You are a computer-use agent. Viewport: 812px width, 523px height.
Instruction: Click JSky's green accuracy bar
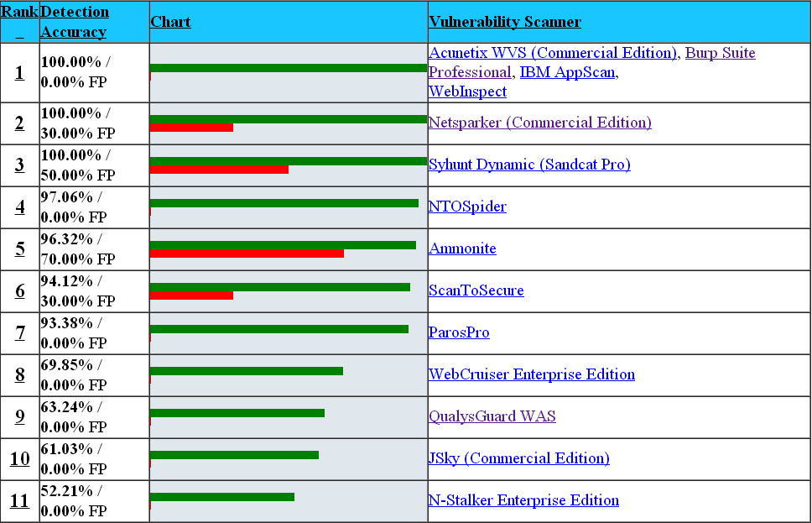click(234, 455)
